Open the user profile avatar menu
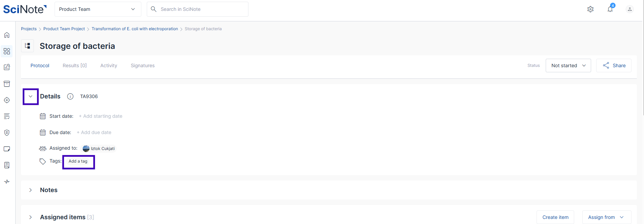 [x=630, y=9]
